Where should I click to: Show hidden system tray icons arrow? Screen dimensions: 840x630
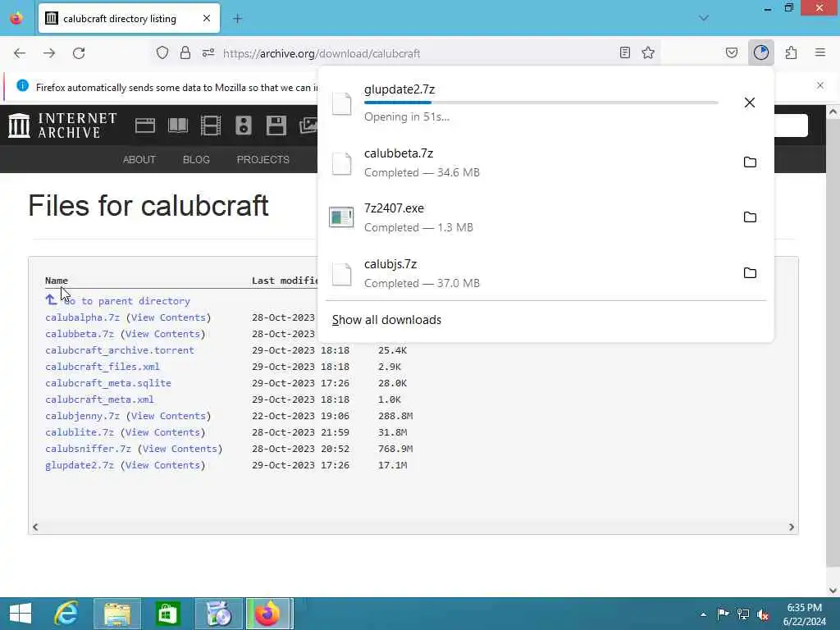pyautogui.click(x=703, y=614)
